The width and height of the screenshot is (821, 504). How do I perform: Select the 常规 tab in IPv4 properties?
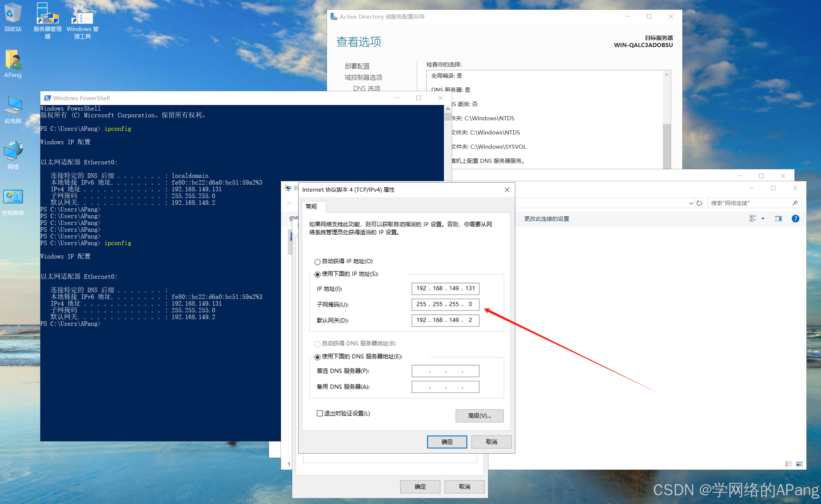(311, 206)
